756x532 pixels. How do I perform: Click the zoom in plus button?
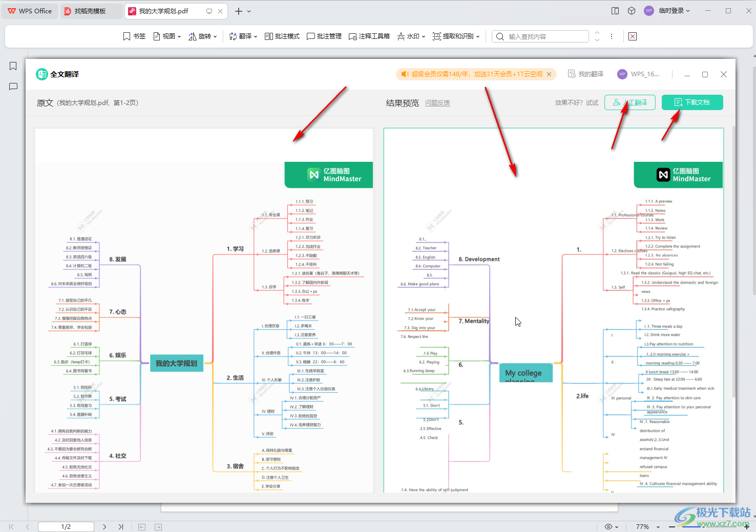click(747, 526)
